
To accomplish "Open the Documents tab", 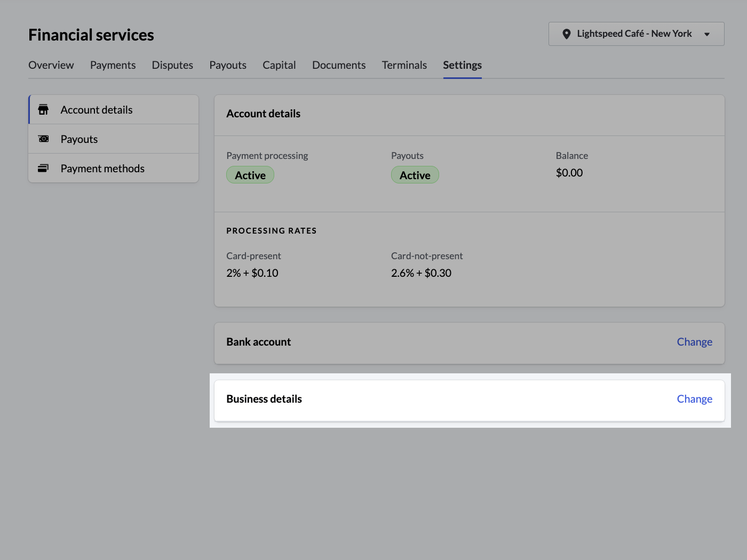I will pos(338,65).
